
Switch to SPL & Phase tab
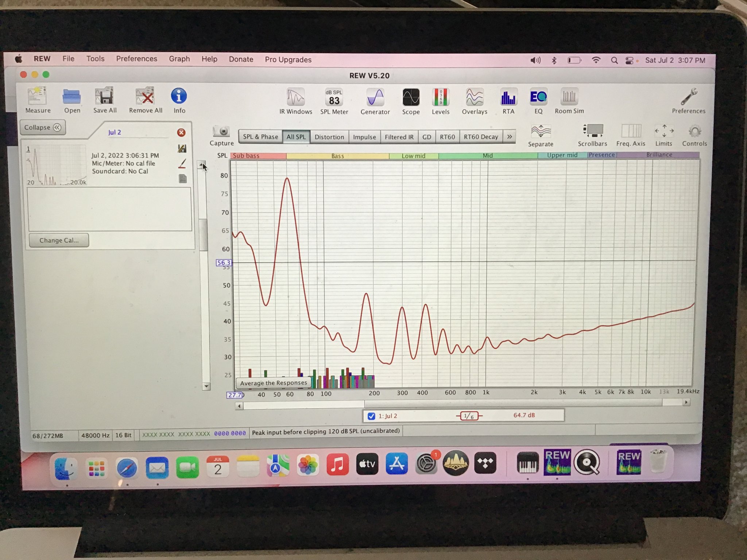[260, 137]
